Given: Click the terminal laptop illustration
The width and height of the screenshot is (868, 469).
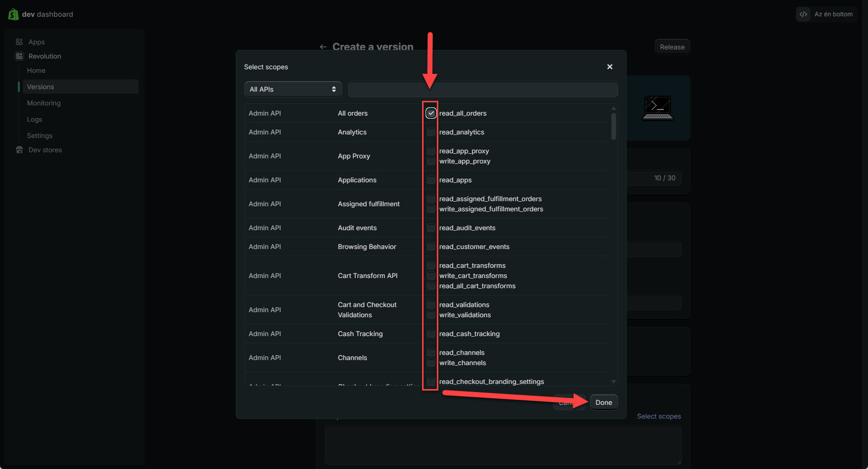Looking at the screenshot, I should (x=657, y=108).
